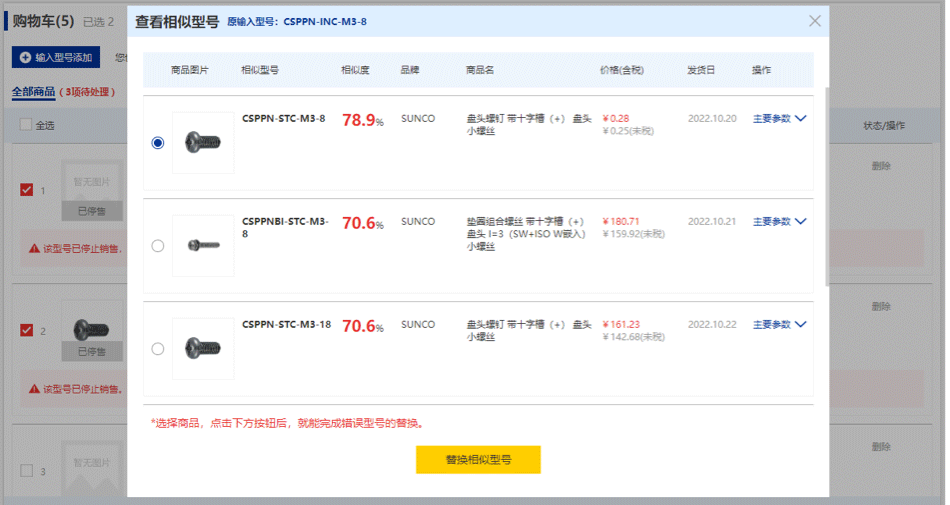The width and height of the screenshot is (950, 505).
Task: Expand 主要参数 for CSPPNBI-STC-M3-8
Action: (x=779, y=221)
